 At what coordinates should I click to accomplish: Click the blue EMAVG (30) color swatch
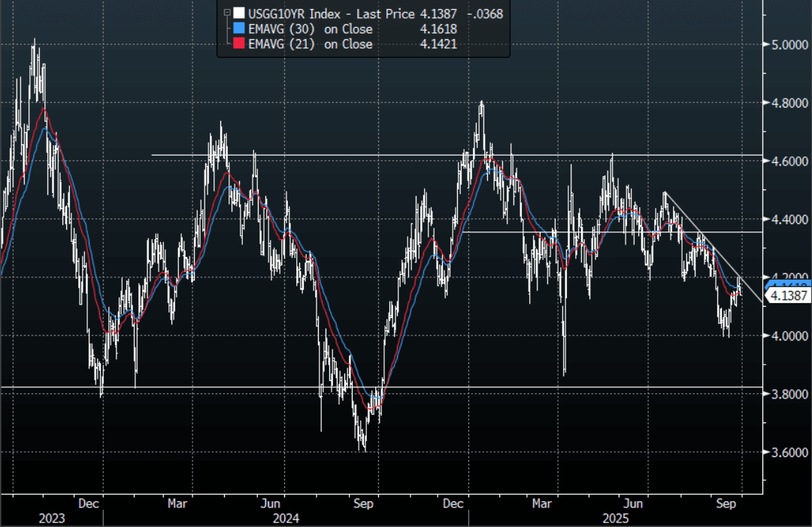point(238,29)
